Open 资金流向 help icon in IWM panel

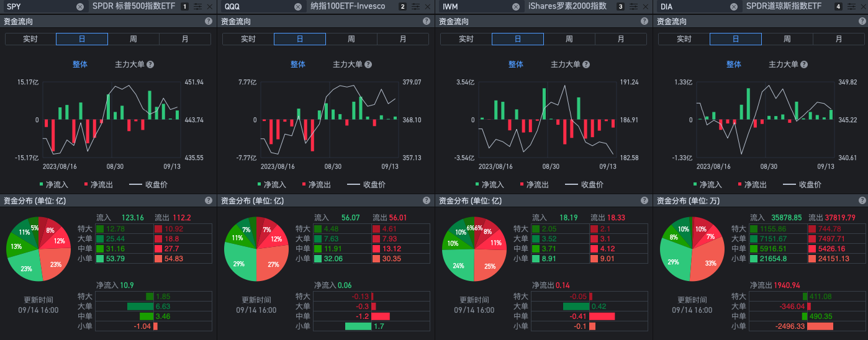pyautogui.click(x=644, y=21)
